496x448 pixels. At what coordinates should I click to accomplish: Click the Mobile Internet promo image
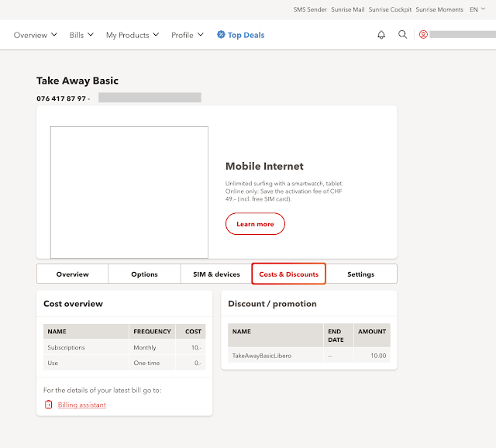(x=129, y=192)
